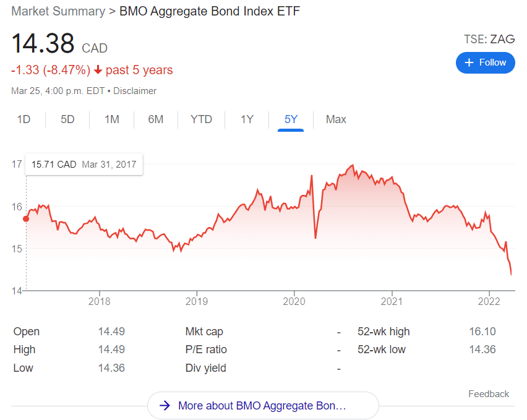Screen dimensions: 527x420
Task: Select the 5D time range
Action: (67, 119)
